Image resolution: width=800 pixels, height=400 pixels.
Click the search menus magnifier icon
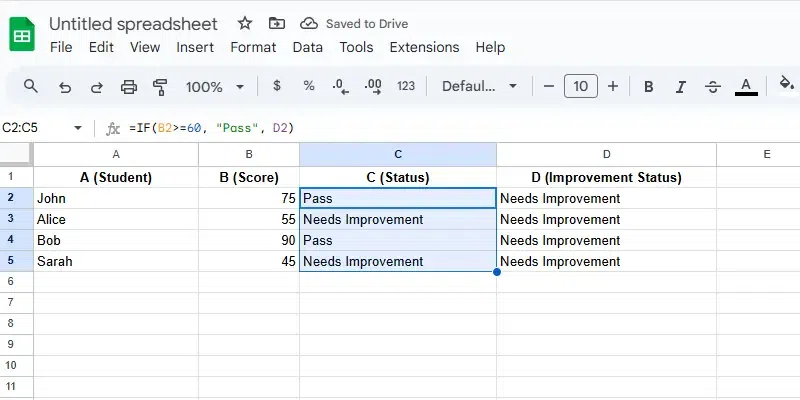coord(31,87)
